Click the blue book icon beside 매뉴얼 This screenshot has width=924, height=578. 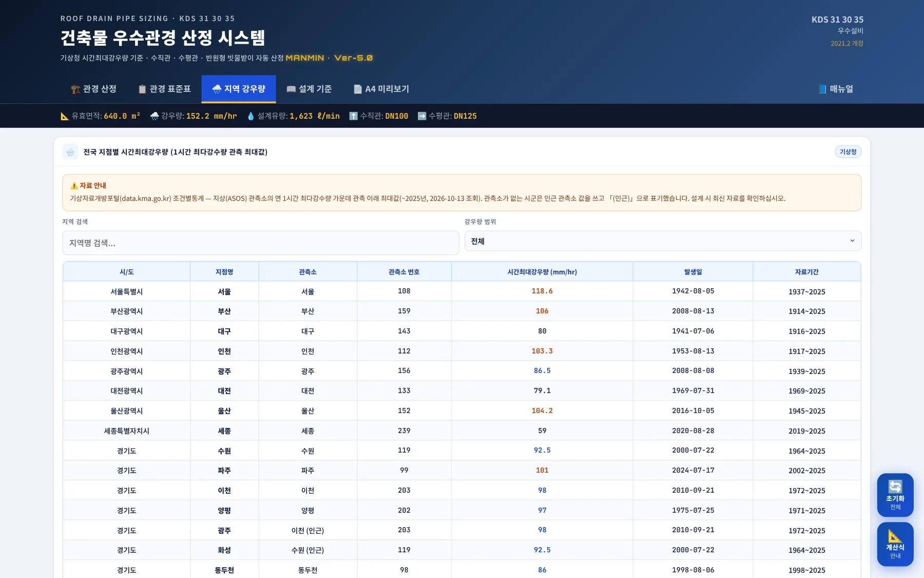pyautogui.click(x=822, y=89)
